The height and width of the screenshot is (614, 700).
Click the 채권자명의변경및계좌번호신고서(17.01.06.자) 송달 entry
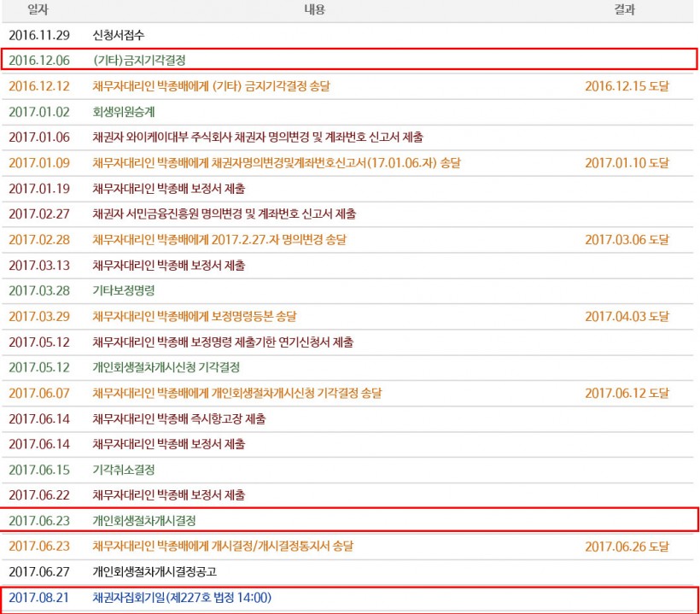(x=277, y=163)
